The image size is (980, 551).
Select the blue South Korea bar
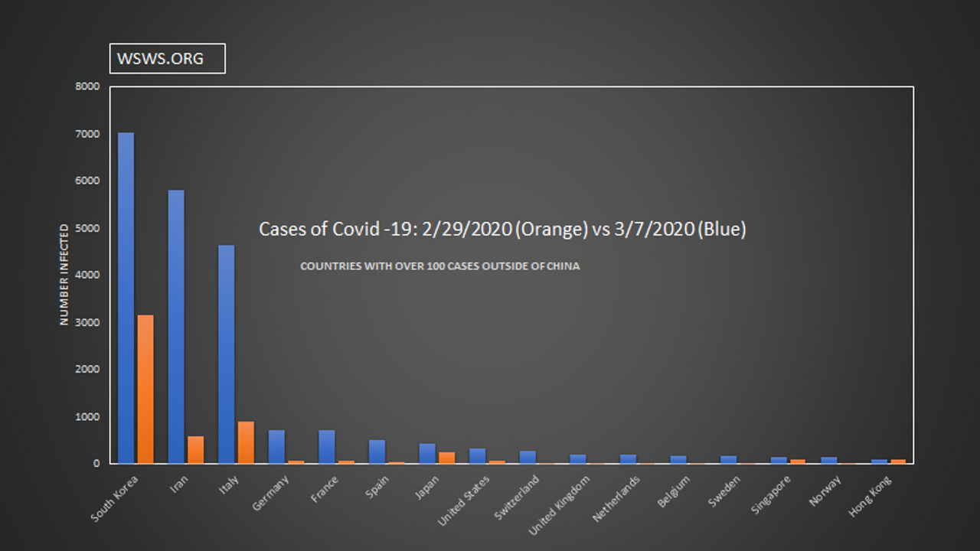[126, 298]
